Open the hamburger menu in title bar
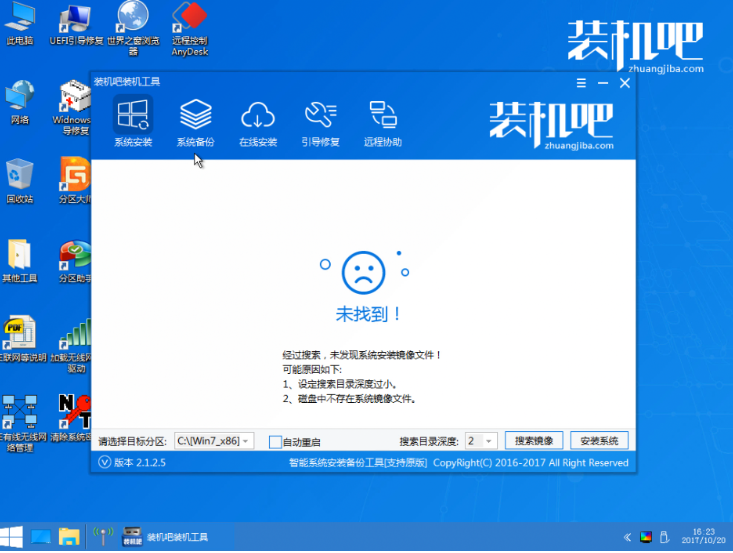Viewport: 733px width, 553px height. point(581,83)
